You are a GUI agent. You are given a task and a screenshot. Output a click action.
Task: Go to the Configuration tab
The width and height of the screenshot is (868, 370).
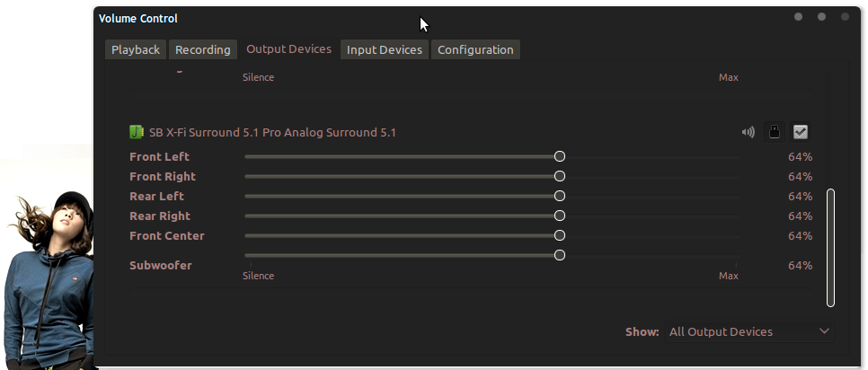[x=475, y=49]
